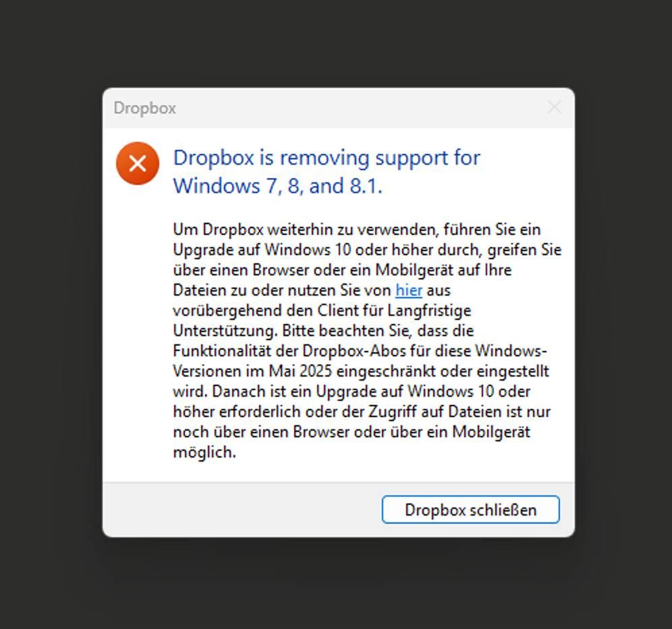Click the "Dropbox schließen" button

point(470,510)
